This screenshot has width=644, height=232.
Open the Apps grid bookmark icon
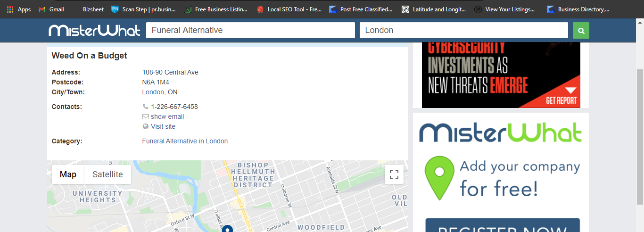coord(10,9)
